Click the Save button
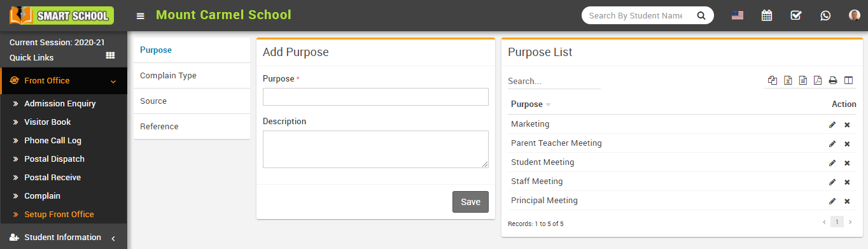This screenshot has height=249, width=868. coord(470,202)
